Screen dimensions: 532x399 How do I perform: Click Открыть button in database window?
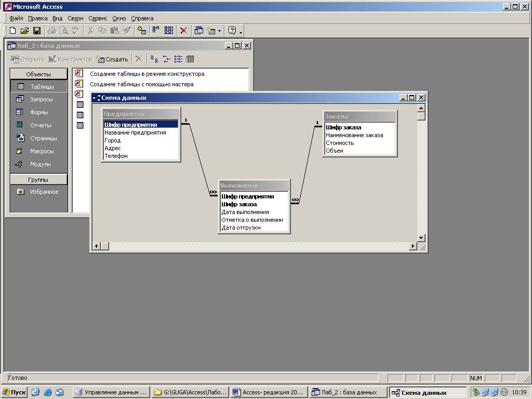[x=28, y=59]
